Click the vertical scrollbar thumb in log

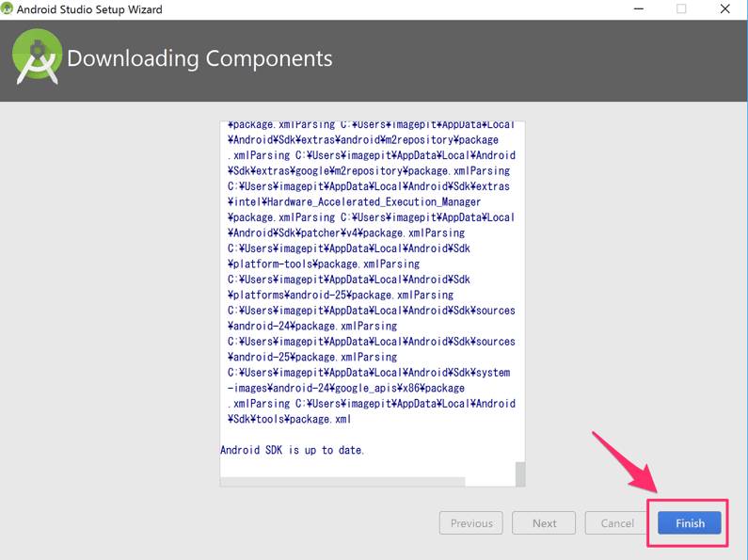coord(520,473)
